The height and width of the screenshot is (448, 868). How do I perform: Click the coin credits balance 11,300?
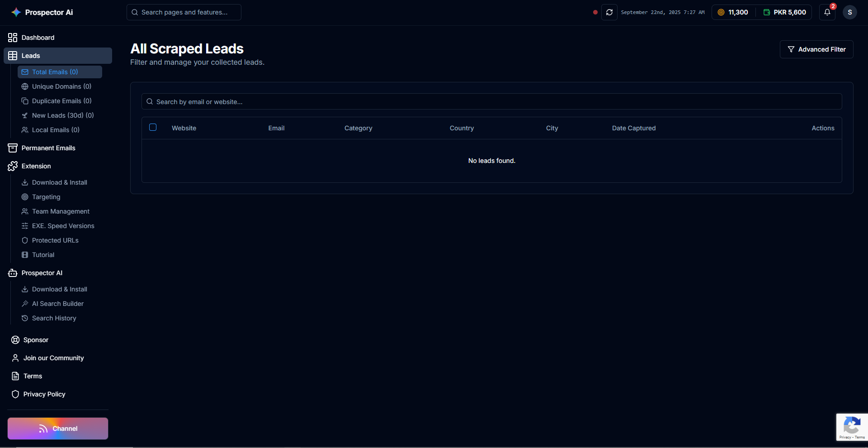tap(733, 12)
